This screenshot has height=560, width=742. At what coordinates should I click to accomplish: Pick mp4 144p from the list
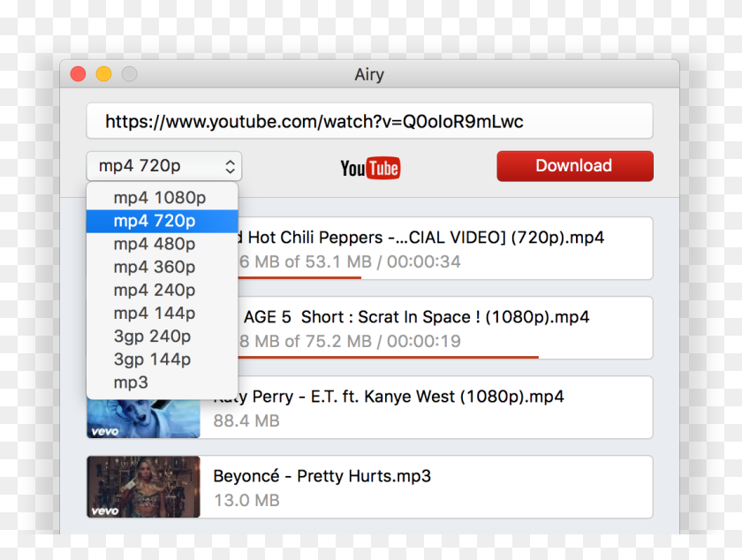pyautogui.click(x=162, y=313)
